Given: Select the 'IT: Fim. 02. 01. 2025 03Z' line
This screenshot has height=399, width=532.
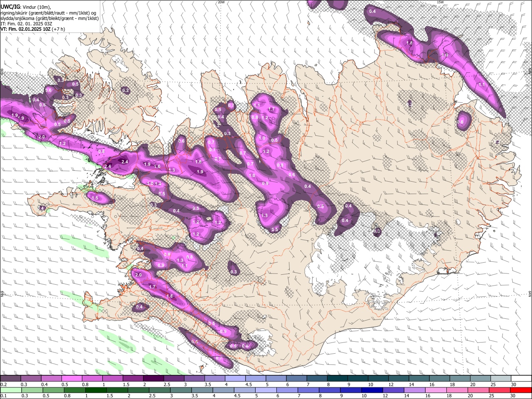Looking at the screenshot, I should click(x=26, y=24).
